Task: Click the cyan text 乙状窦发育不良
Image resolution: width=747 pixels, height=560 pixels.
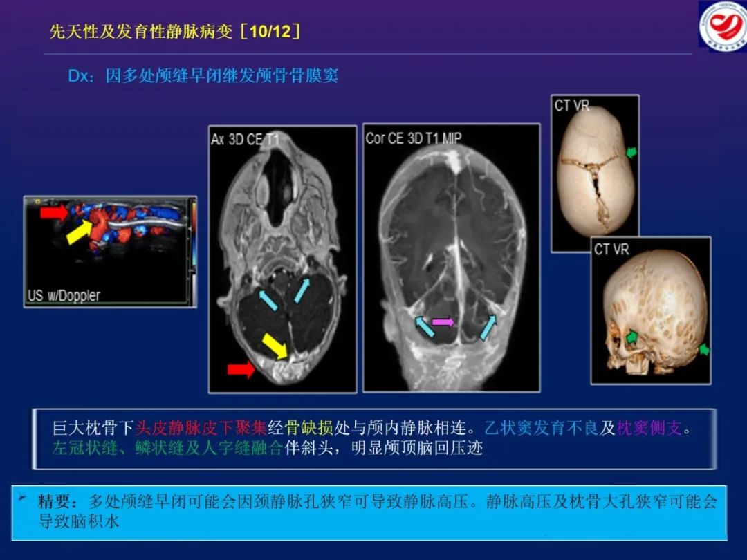Action: [x=542, y=428]
